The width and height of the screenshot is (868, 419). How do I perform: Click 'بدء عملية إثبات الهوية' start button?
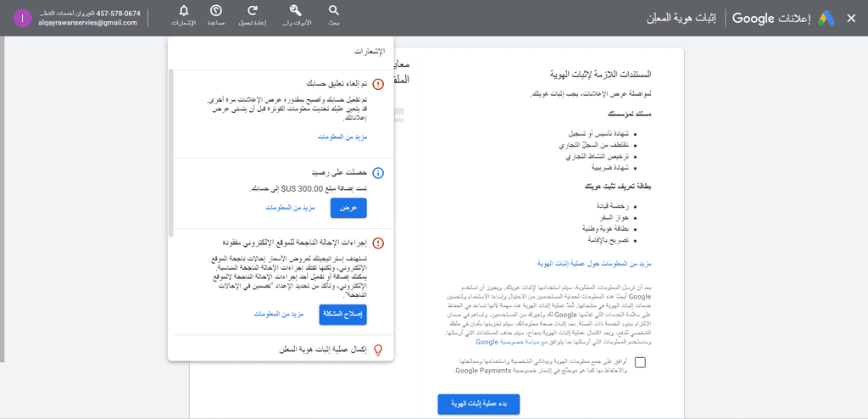click(479, 404)
